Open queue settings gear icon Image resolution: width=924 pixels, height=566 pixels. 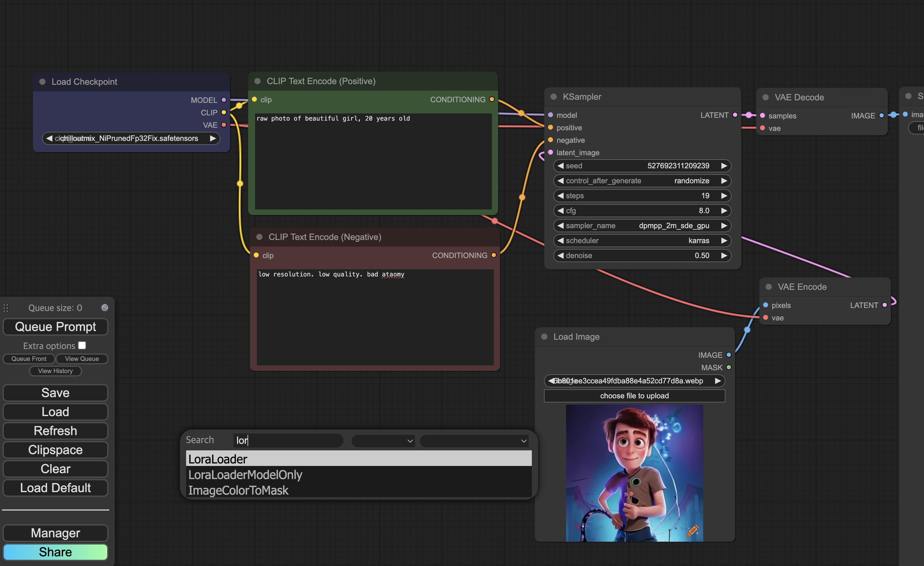coord(105,308)
